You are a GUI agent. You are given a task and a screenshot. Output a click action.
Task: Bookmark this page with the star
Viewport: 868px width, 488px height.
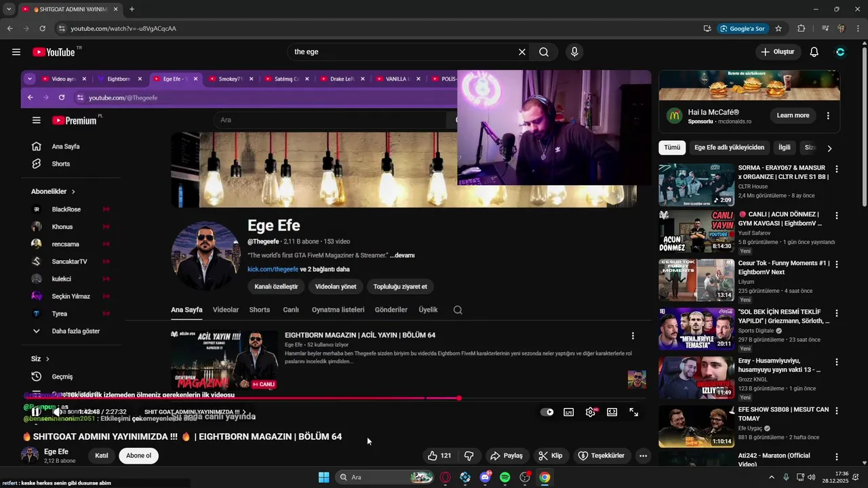pos(778,28)
